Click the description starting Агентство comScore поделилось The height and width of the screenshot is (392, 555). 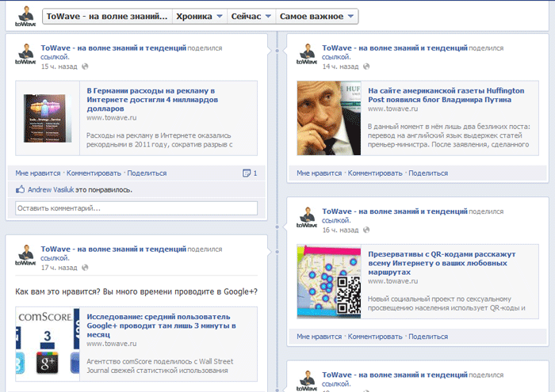pos(160,366)
